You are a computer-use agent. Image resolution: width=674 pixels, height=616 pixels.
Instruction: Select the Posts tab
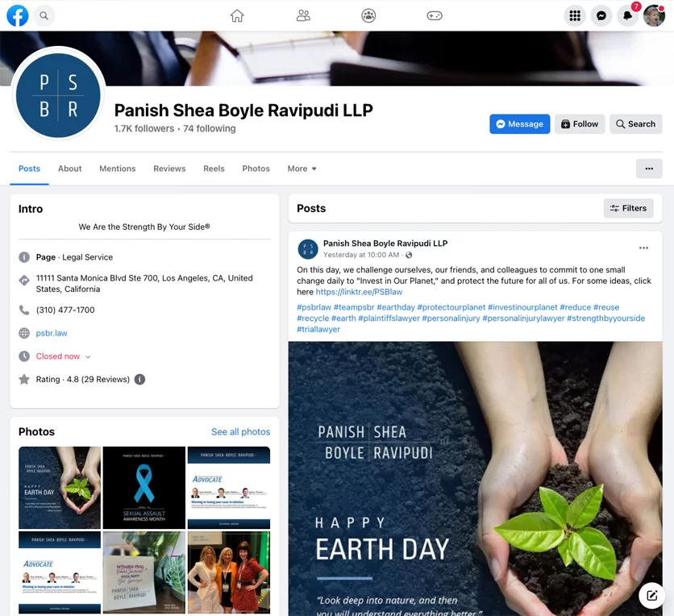point(29,169)
